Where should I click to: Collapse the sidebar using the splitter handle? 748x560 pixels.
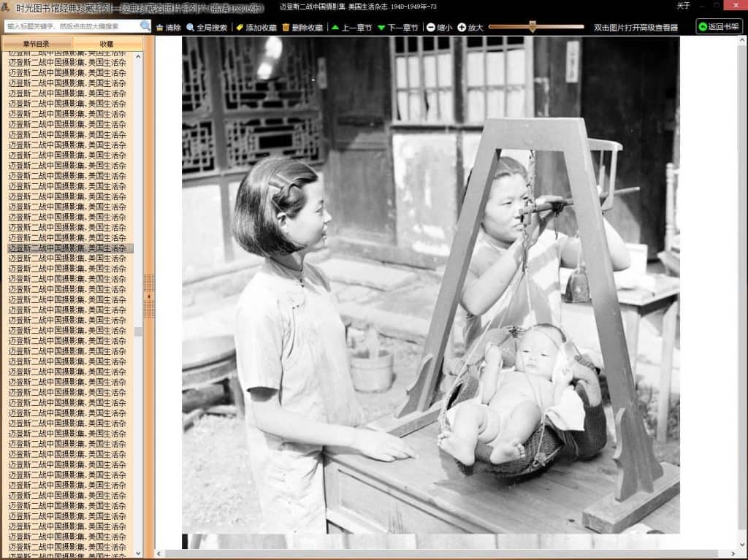pyautogui.click(x=149, y=296)
